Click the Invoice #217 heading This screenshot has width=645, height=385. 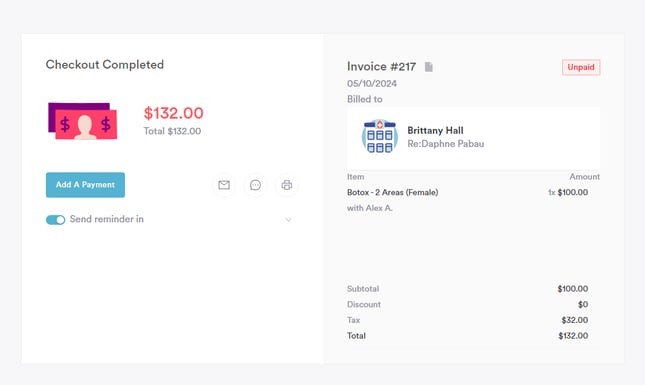click(x=381, y=67)
